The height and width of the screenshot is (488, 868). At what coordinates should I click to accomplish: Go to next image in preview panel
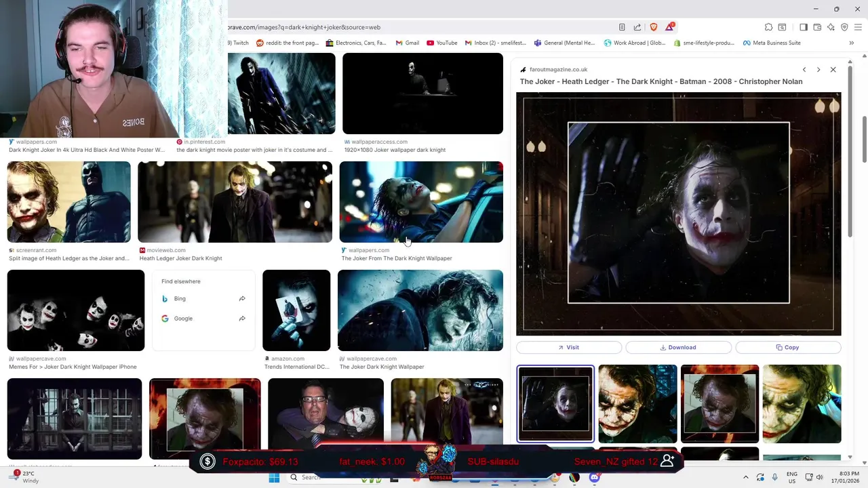point(818,70)
